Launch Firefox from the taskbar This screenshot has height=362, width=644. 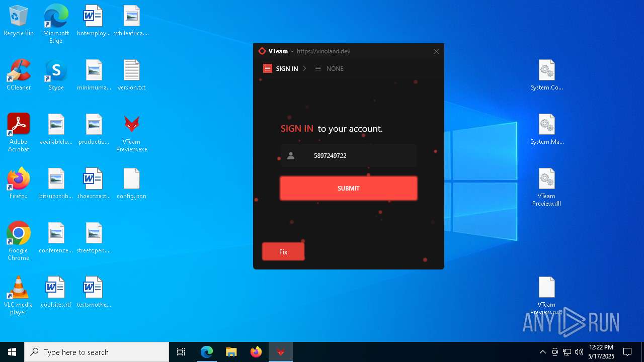pyautogui.click(x=256, y=352)
